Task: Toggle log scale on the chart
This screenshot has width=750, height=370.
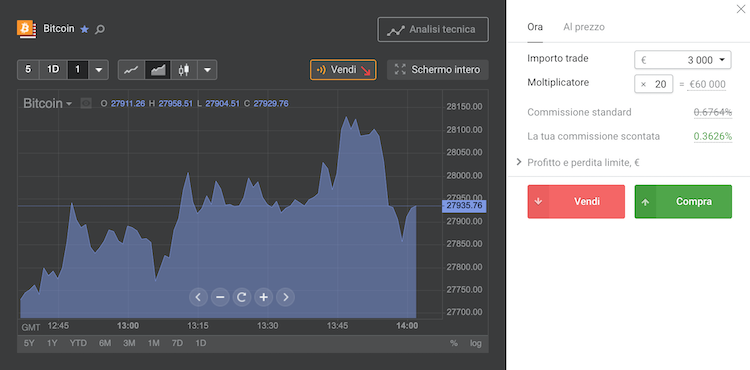Action: click(x=475, y=343)
